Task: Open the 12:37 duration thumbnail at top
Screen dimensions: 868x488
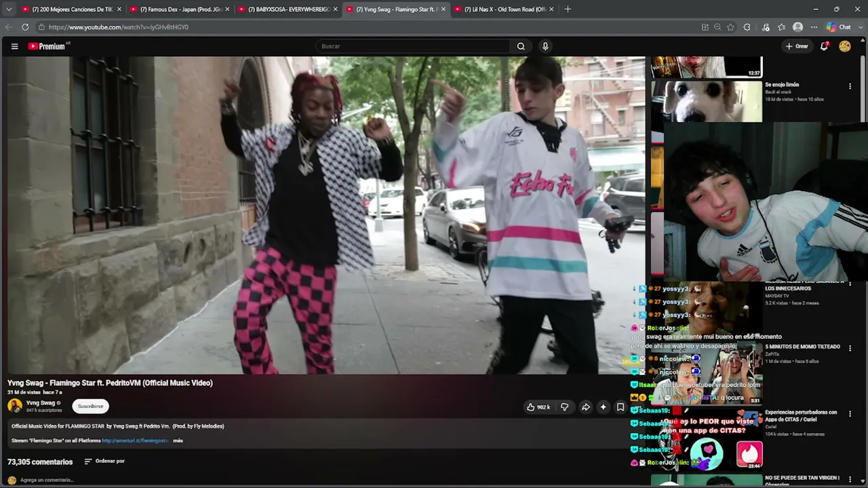Action: point(707,66)
